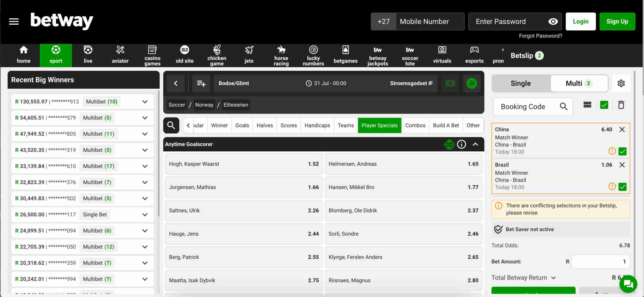Viewport: 644px width, 297px height.
Task: Open the Winner market tab
Action: (220, 125)
